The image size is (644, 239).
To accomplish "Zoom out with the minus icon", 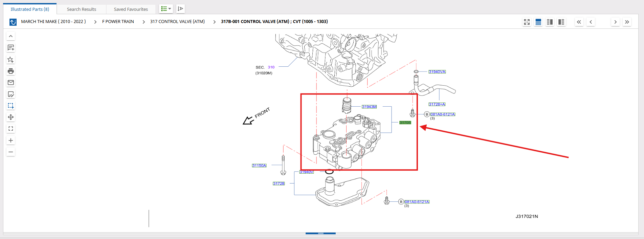I will click(x=11, y=152).
